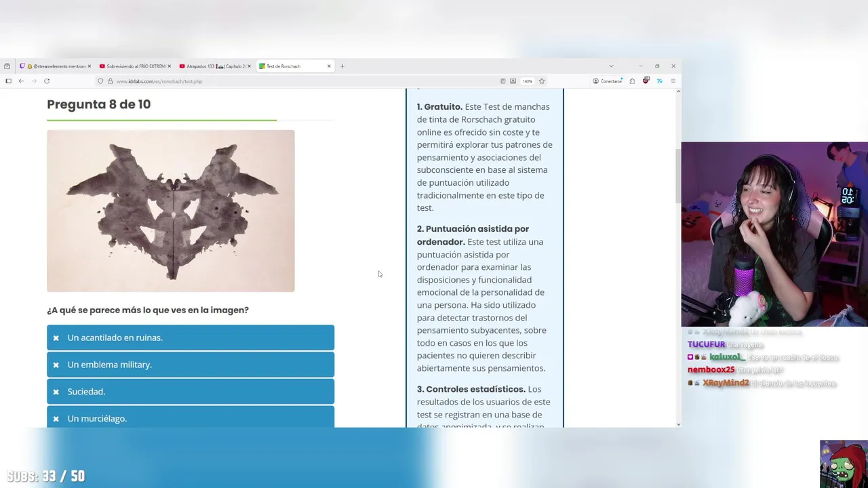This screenshot has height=488, width=868.
Task: Click the zombie avatar image overlay
Action: 844,464
